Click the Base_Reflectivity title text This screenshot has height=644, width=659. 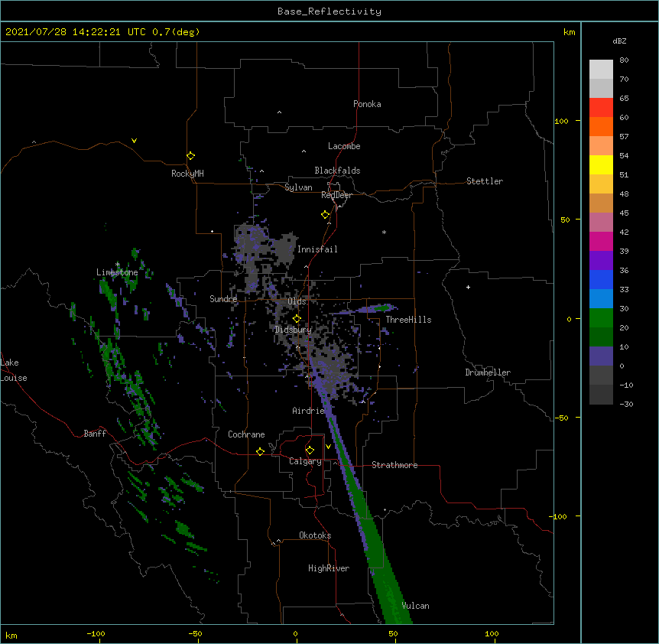(x=329, y=11)
